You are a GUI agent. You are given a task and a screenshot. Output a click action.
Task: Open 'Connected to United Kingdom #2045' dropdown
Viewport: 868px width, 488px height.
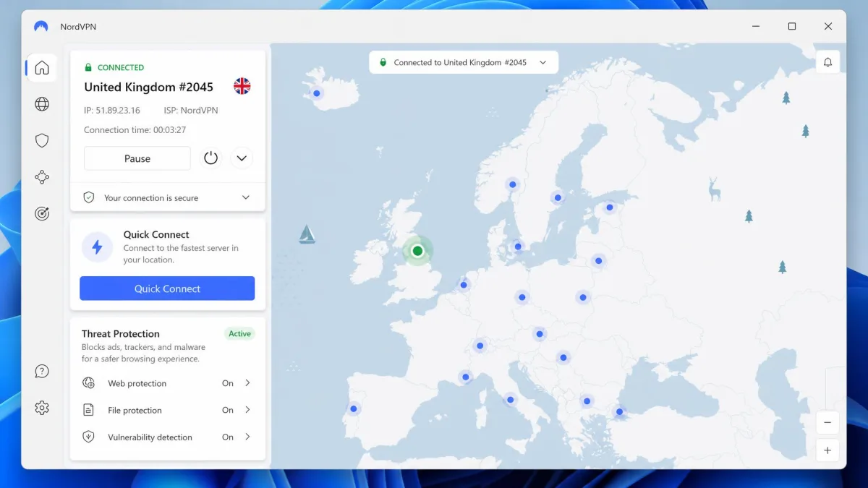point(464,62)
